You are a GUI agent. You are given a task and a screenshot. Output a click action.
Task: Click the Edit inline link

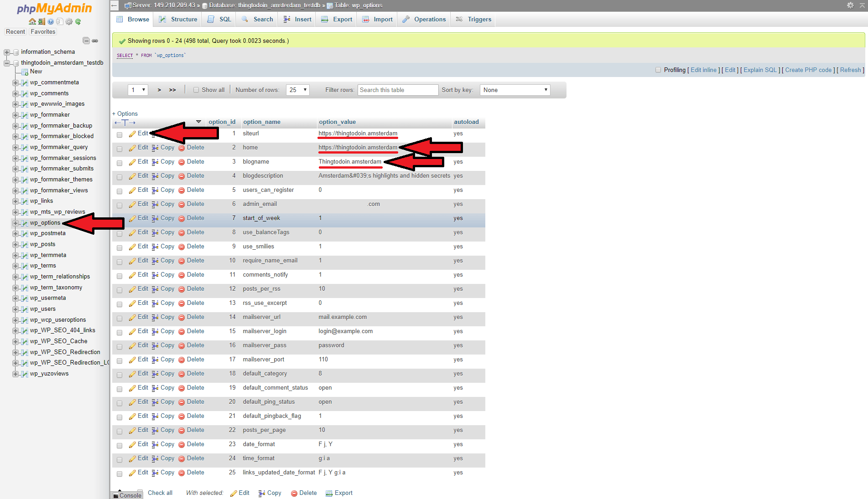pyautogui.click(x=703, y=70)
